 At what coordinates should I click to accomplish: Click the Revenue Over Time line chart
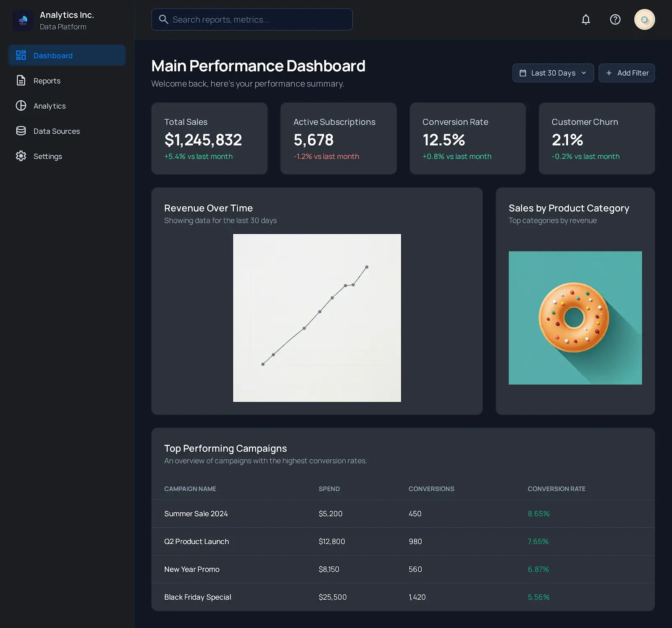point(317,318)
